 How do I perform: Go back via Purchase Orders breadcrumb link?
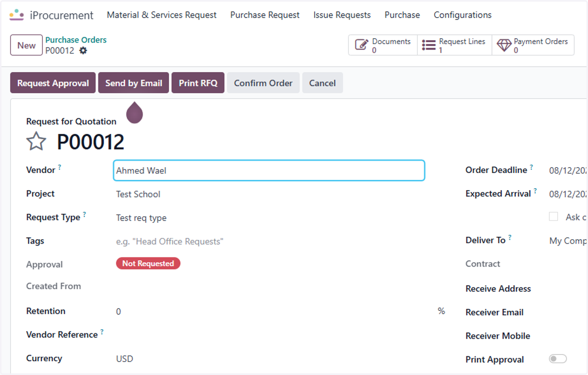pyautogui.click(x=76, y=40)
